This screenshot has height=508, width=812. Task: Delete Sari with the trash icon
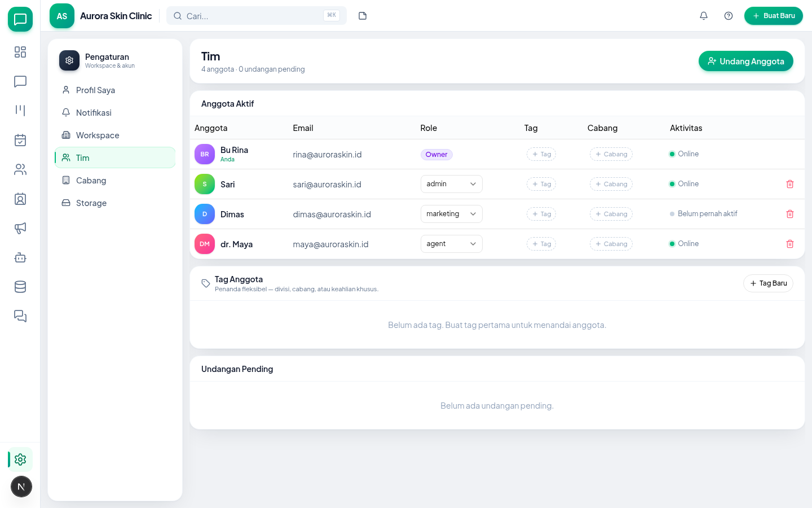coord(790,184)
